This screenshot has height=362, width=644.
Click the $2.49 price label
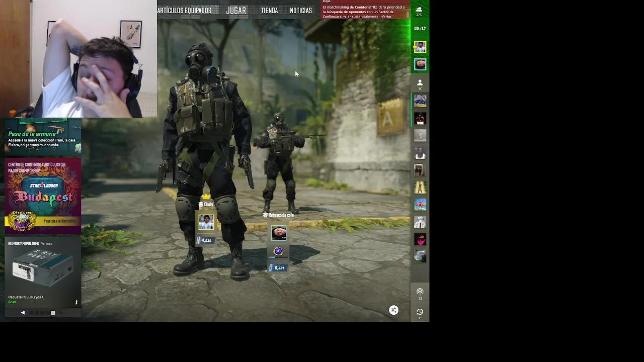pos(12,302)
